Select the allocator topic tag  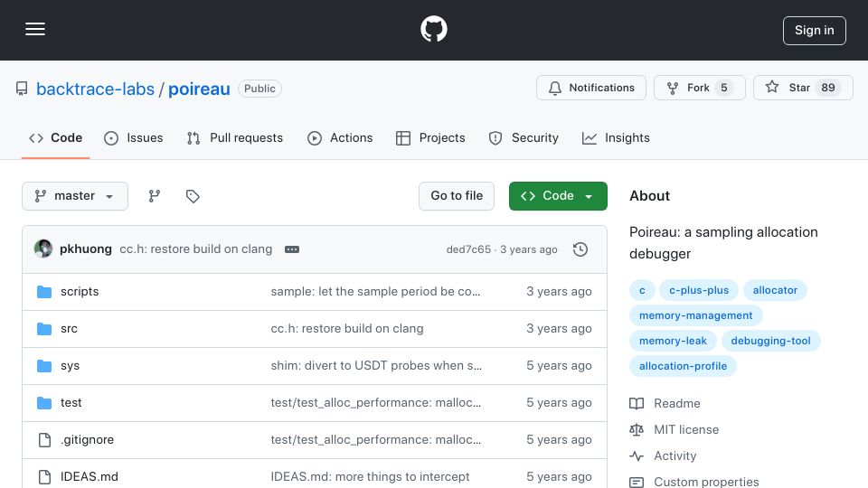pos(775,290)
